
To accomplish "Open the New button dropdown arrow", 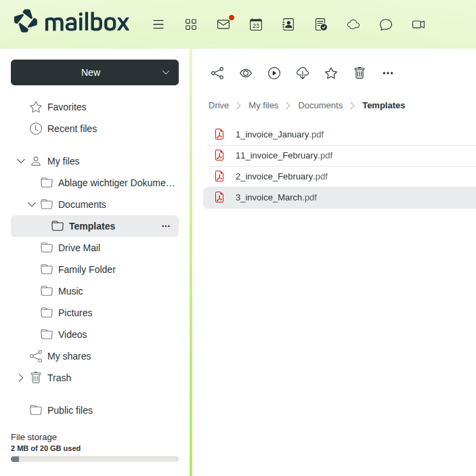I will tap(166, 72).
